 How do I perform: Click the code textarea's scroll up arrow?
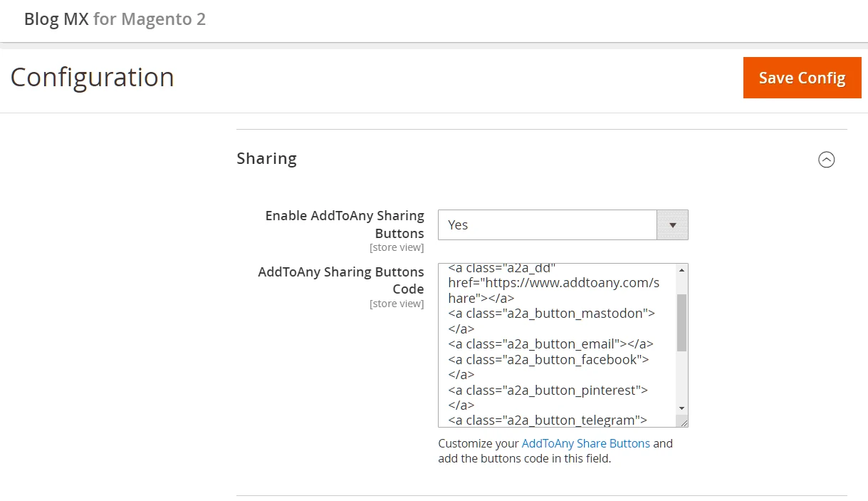tap(681, 270)
